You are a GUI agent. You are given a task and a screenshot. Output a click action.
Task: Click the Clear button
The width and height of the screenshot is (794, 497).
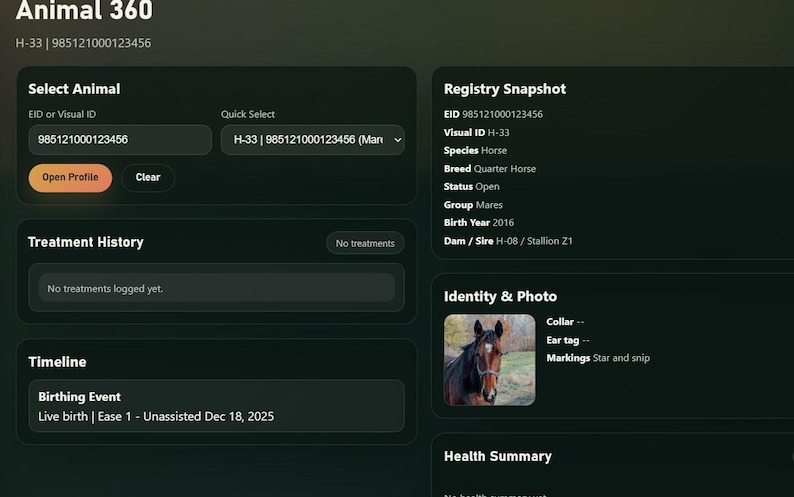click(x=148, y=177)
